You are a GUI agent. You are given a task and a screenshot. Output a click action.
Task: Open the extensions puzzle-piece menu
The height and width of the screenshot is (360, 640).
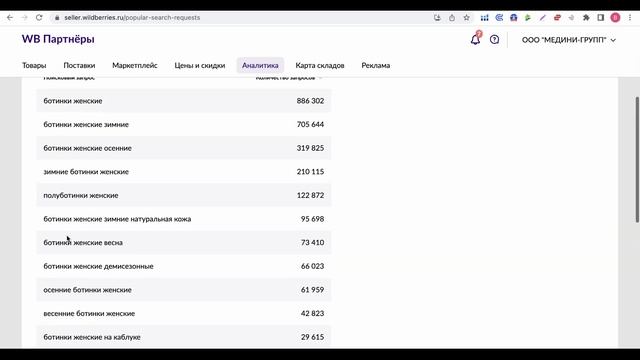[x=586, y=18]
